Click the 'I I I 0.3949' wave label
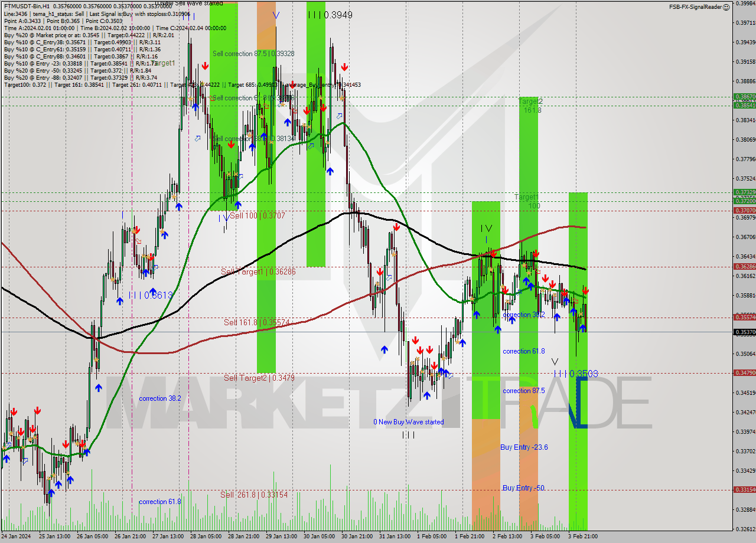The width and height of the screenshot is (756, 543). (x=330, y=15)
